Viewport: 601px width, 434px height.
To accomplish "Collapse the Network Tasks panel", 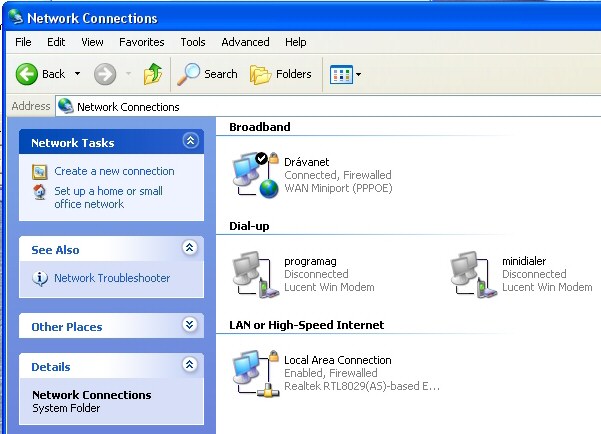I will 190,141.
